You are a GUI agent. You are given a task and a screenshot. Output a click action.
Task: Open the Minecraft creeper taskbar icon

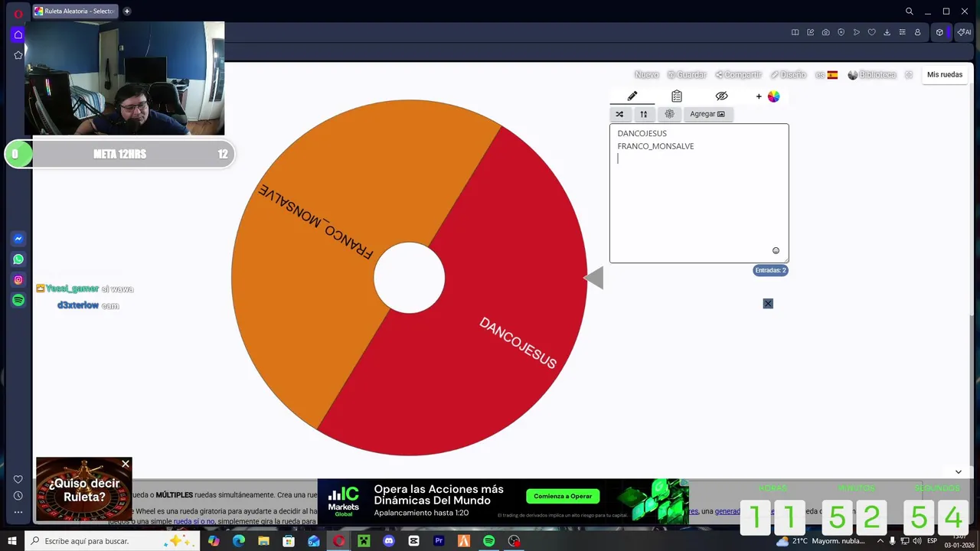pyautogui.click(x=364, y=541)
